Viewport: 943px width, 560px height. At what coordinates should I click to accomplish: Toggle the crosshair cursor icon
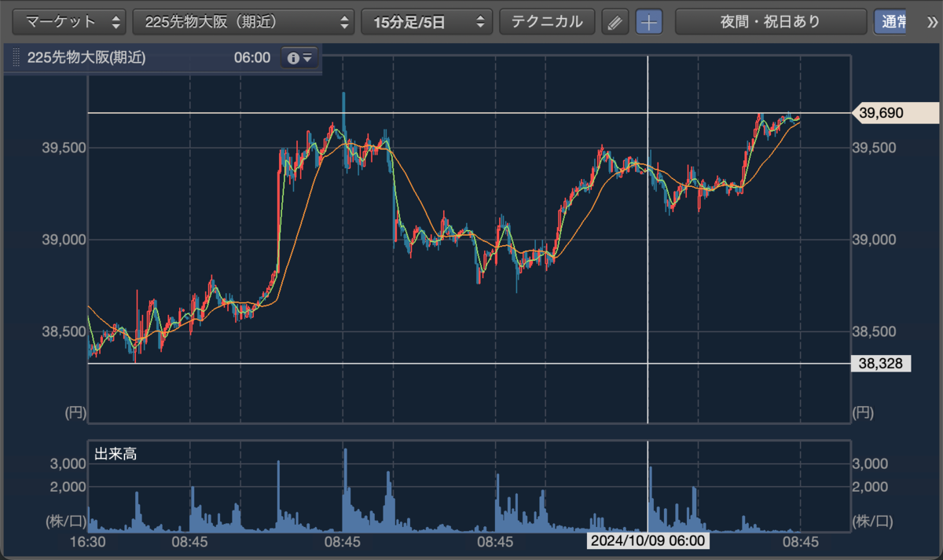pyautogui.click(x=649, y=22)
